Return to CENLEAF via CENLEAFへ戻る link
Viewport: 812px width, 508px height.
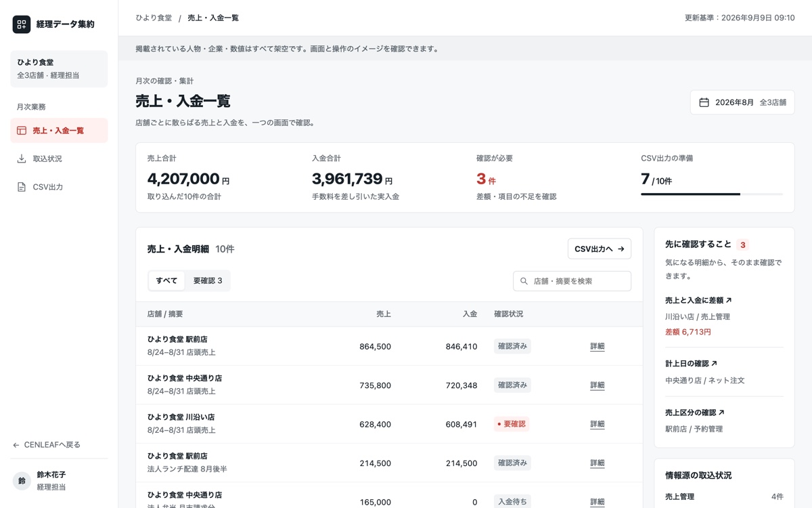tap(47, 445)
